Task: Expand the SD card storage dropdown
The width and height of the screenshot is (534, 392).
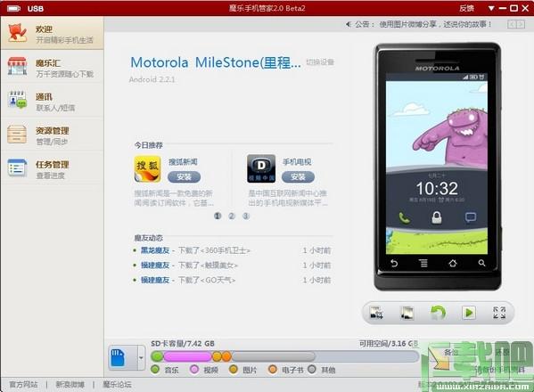Action: (x=141, y=357)
